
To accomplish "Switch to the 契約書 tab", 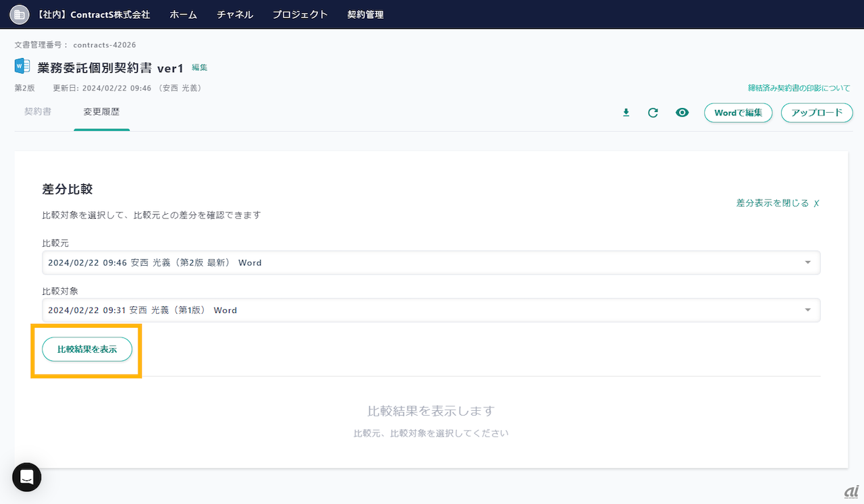I will [x=38, y=112].
